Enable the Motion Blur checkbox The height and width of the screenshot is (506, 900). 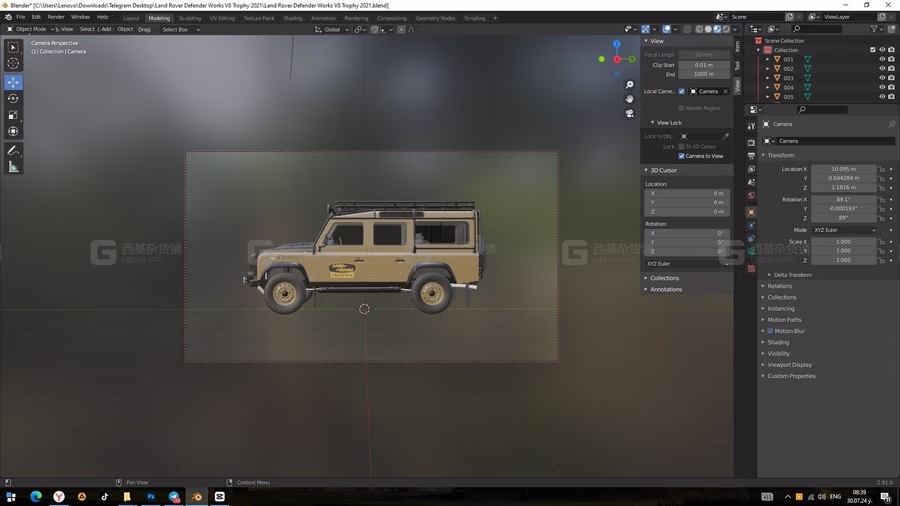[770, 331]
